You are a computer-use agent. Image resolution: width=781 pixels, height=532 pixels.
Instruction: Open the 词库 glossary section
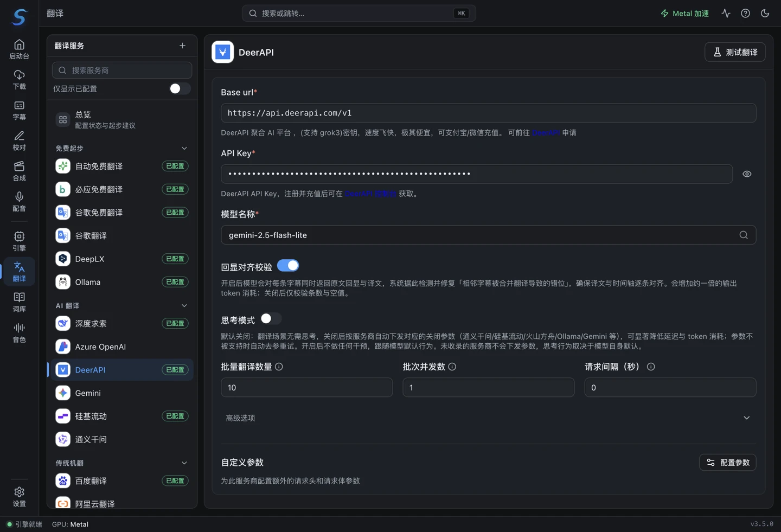point(19,302)
